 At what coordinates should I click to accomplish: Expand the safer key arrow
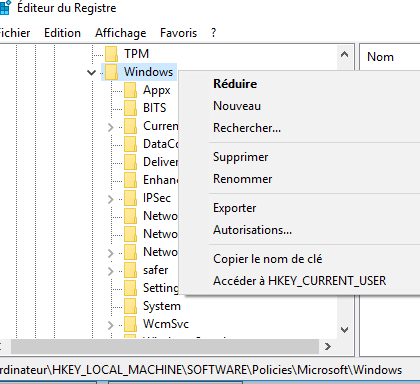[x=111, y=271]
